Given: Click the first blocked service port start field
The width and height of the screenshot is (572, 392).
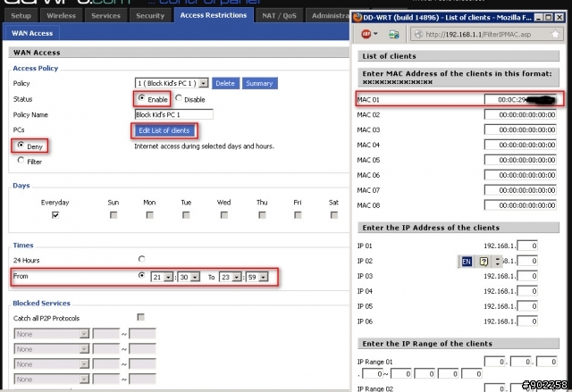Looking at the screenshot, I should [x=105, y=334].
